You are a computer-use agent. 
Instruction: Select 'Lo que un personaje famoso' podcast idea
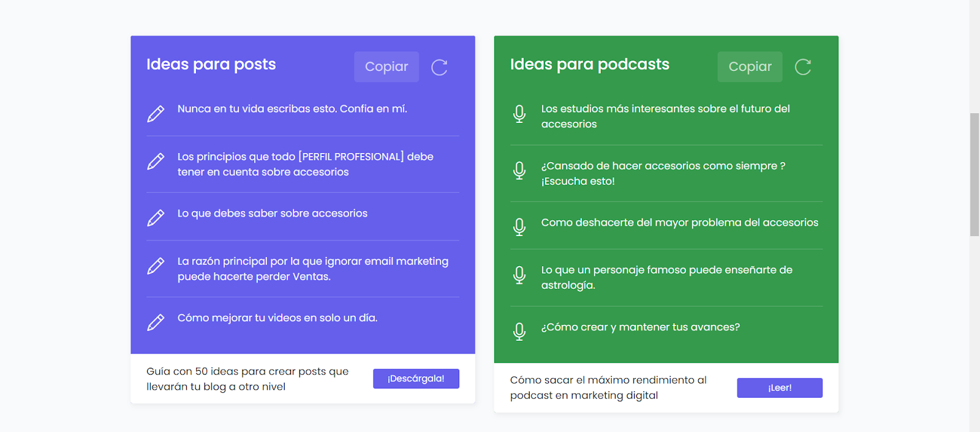point(667,277)
